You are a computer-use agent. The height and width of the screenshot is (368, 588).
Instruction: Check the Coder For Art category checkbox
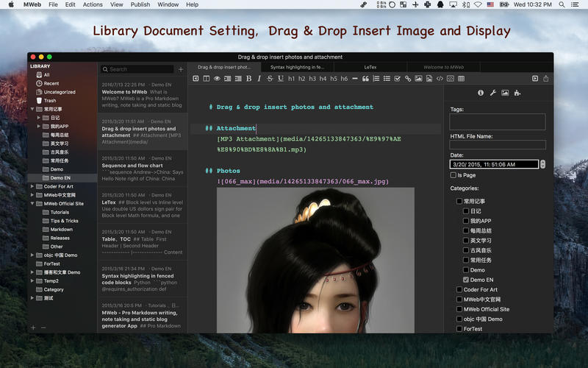(459, 290)
